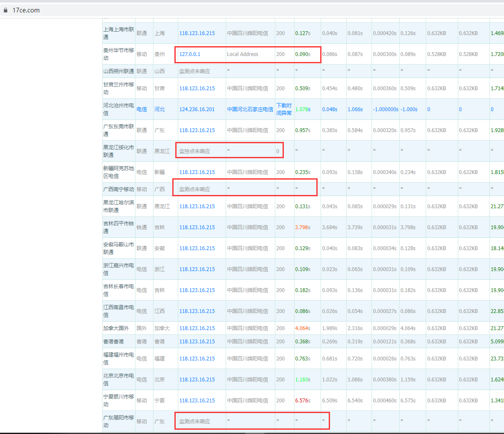Image resolution: width=504 pixels, height=434 pixels.
Task: Open the 127.0.0.1 IP link
Action: pyautogui.click(x=190, y=54)
